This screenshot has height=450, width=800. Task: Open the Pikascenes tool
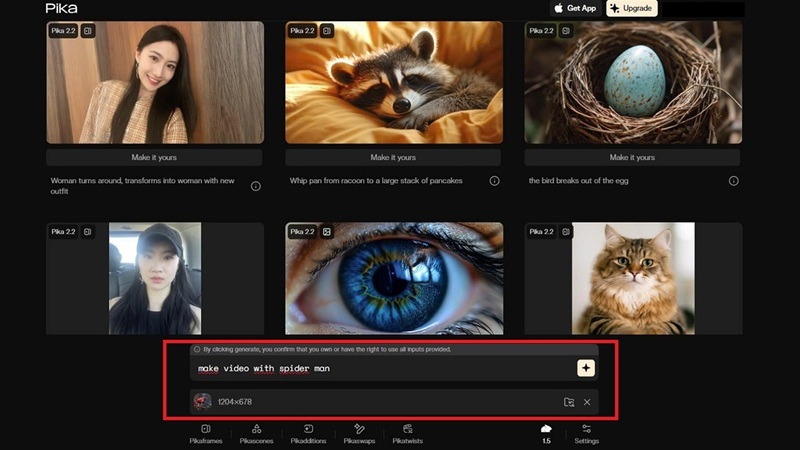coord(256,433)
